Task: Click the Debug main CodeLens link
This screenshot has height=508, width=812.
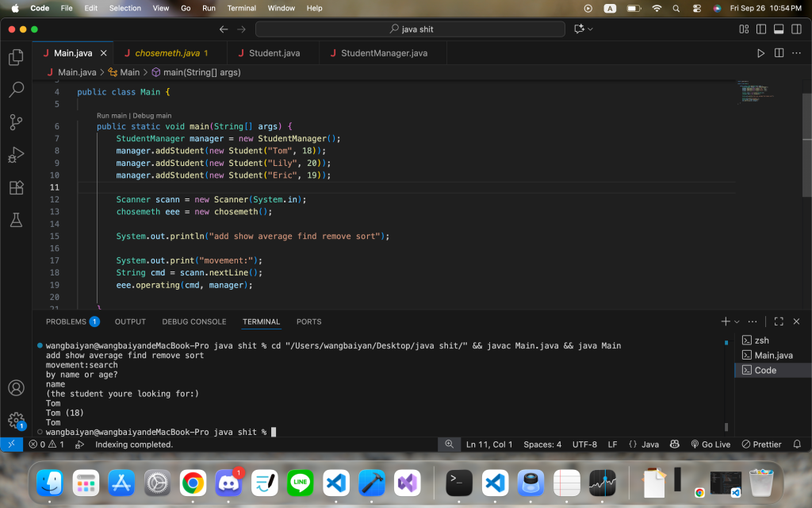Action: point(151,116)
